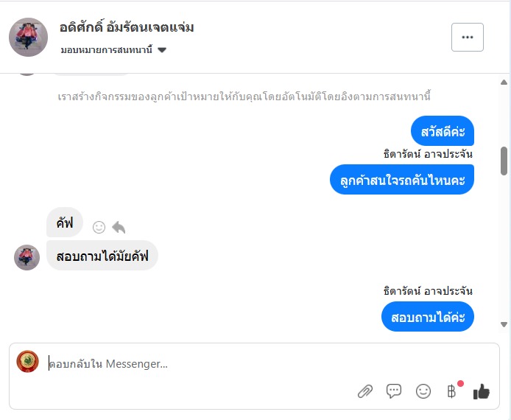Add emoji reaction to the คัฟ message

click(x=99, y=228)
